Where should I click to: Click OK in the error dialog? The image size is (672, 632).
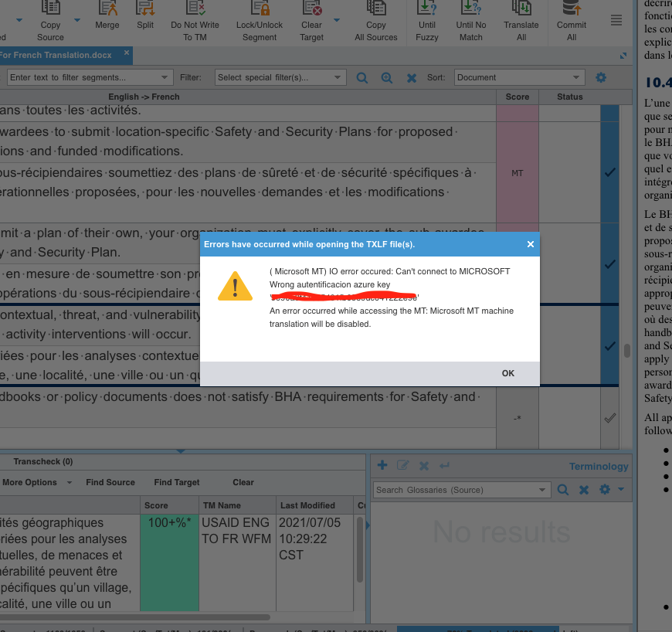point(507,373)
